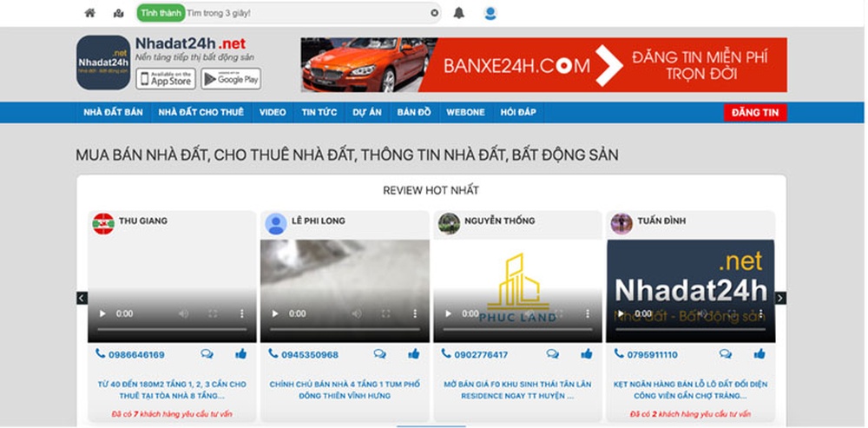Fullscreen the Lê Phi Long video
This screenshot has height=428, width=868.
click(x=385, y=313)
